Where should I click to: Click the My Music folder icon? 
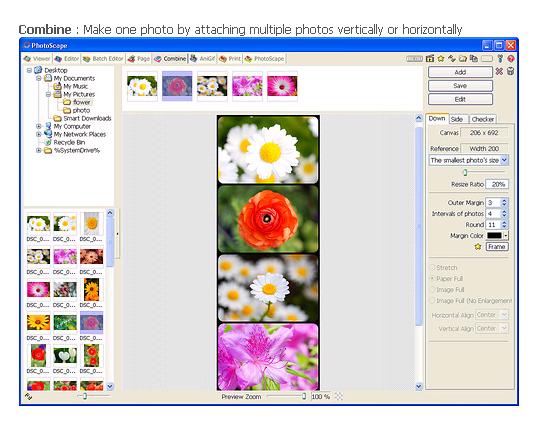pyautogui.click(x=57, y=86)
